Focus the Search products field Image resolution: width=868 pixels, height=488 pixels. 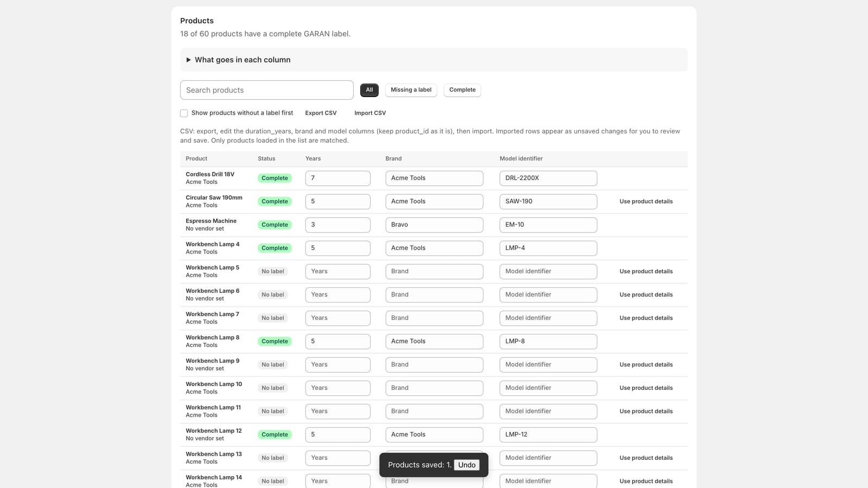click(x=266, y=90)
